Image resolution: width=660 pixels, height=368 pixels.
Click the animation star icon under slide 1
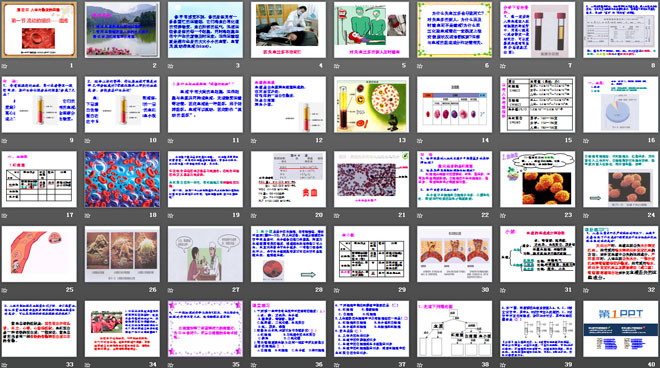pos(4,66)
